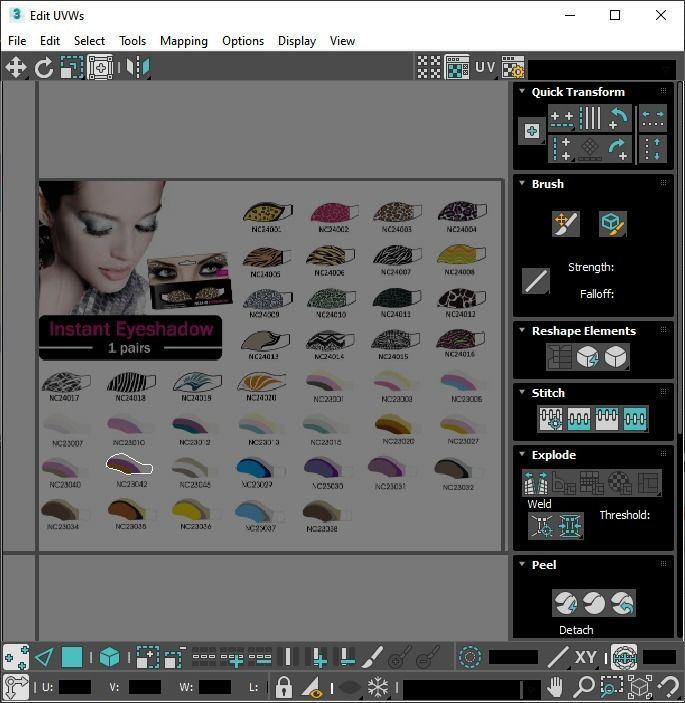Select the Pan View hand tool
The height and width of the screenshot is (703, 685).
pyautogui.click(x=555, y=686)
